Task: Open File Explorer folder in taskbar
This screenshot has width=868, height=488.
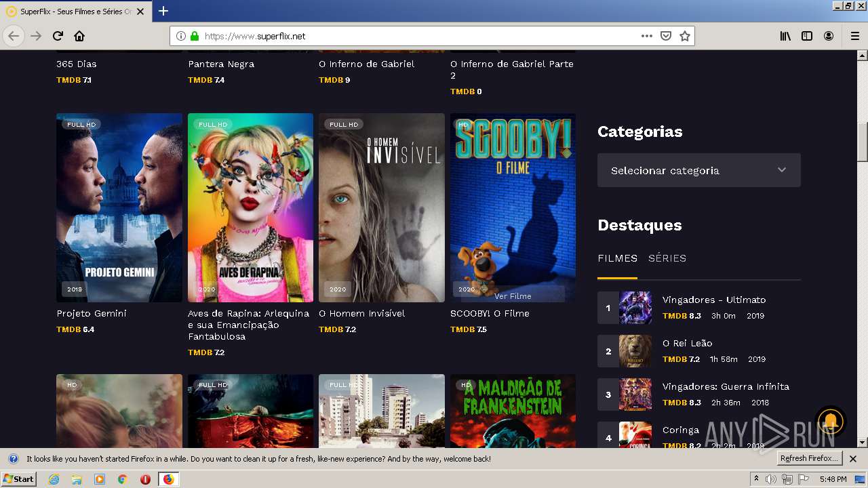Action: point(77,479)
